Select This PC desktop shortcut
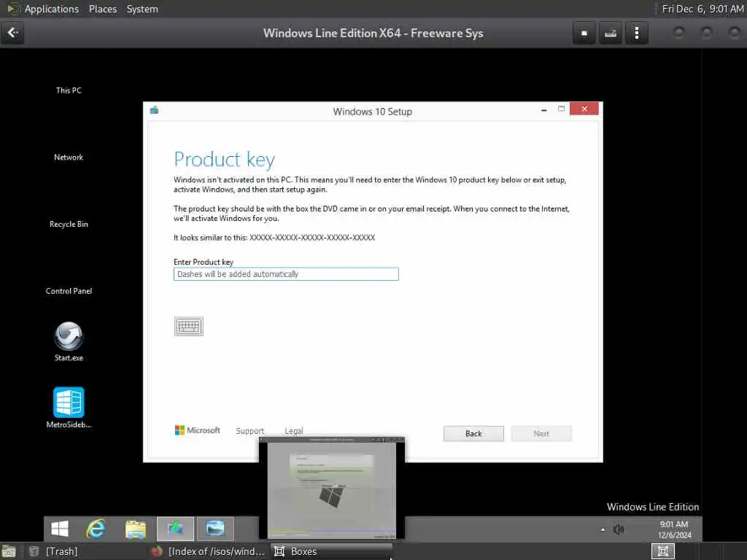This screenshot has width=747, height=560. [69, 90]
